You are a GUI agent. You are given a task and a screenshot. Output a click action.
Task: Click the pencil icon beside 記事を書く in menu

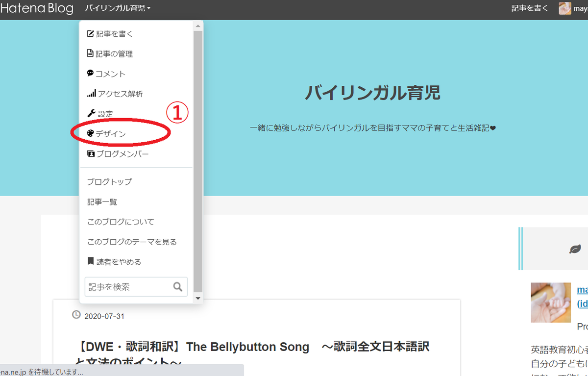point(90,34)
